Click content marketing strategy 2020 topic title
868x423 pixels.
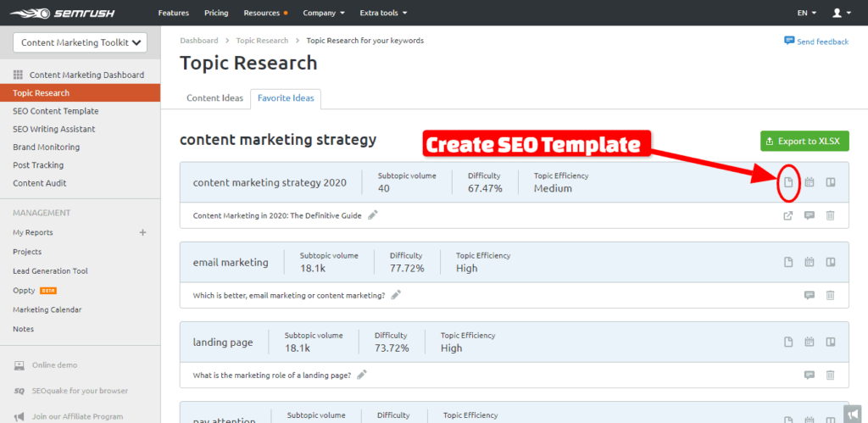[270, 183]
